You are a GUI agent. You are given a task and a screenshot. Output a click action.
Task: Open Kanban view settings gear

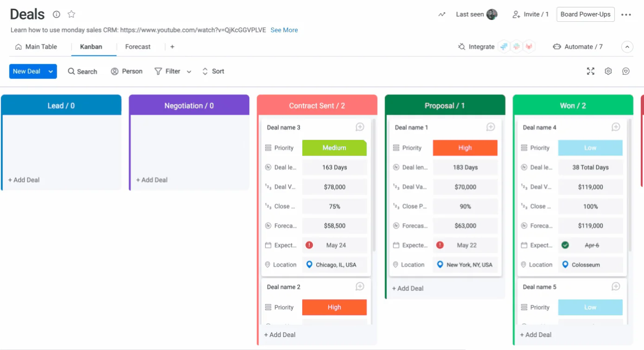click(608, 71)
